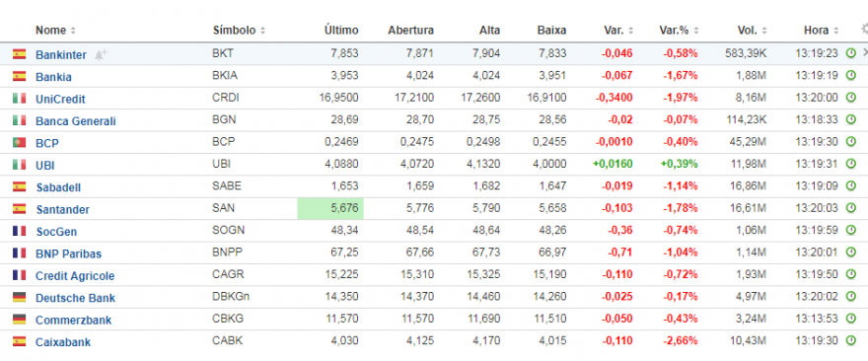Click the Portugal flag beside BCP
This screenshot has height=361, width=868.
pos(20,142)
